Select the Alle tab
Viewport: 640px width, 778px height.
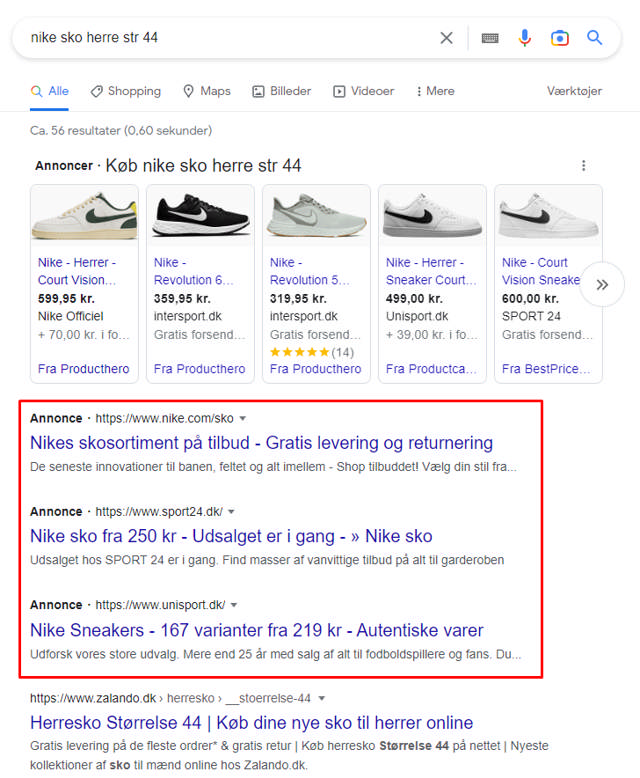50,91
